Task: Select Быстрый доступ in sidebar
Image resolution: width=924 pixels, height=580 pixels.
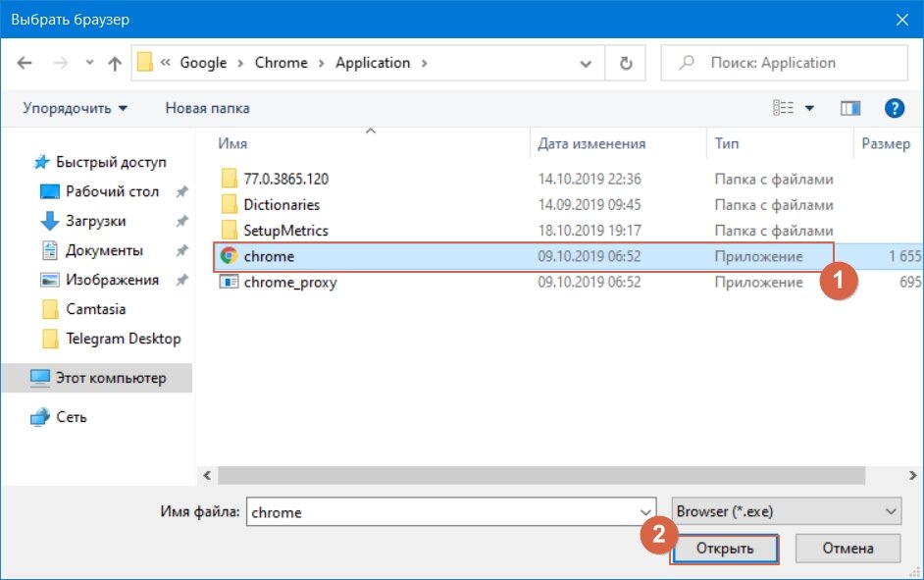Action: coord(111,162)
